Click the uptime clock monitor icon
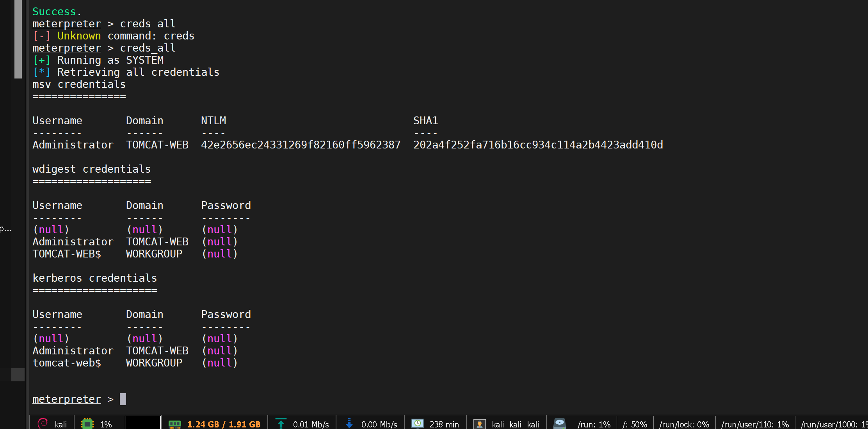Screen dimensions: 868x429 click(x=417, y=424)
